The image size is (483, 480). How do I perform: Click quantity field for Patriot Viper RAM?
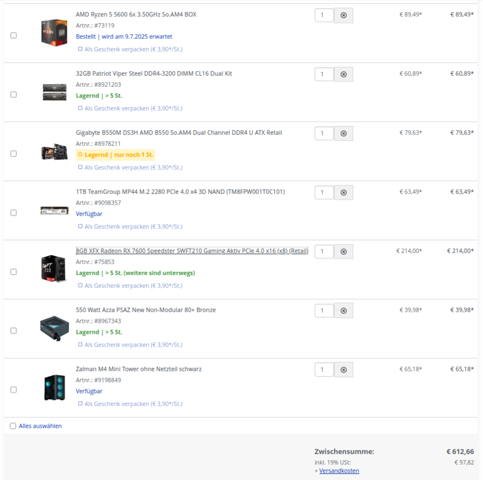pos(324,74)
